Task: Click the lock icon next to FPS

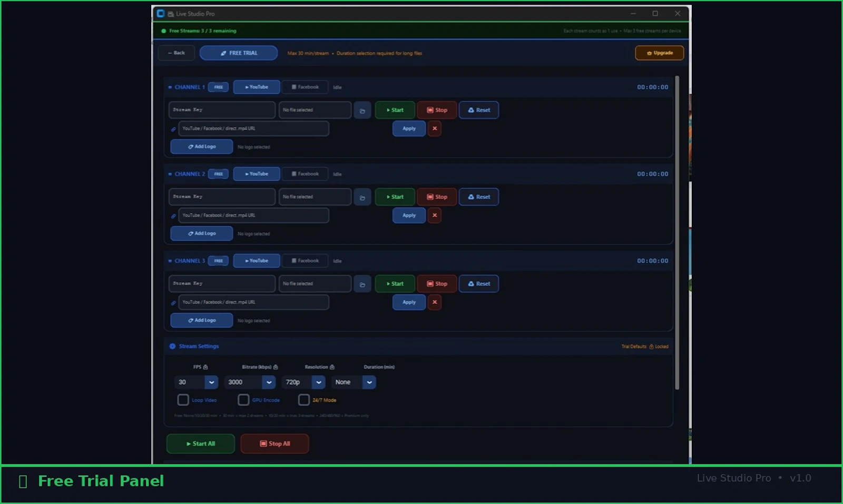Action: [205, 367]
